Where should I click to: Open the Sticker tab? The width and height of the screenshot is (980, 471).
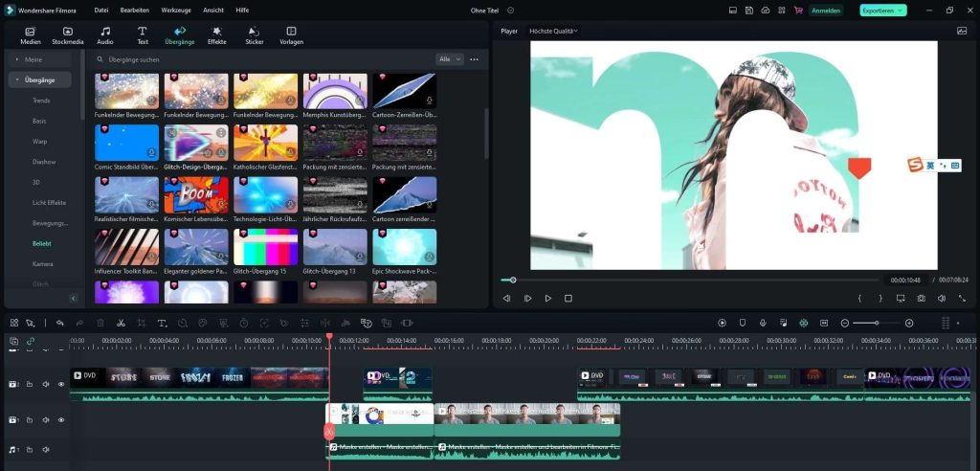(x=255, y=35)
